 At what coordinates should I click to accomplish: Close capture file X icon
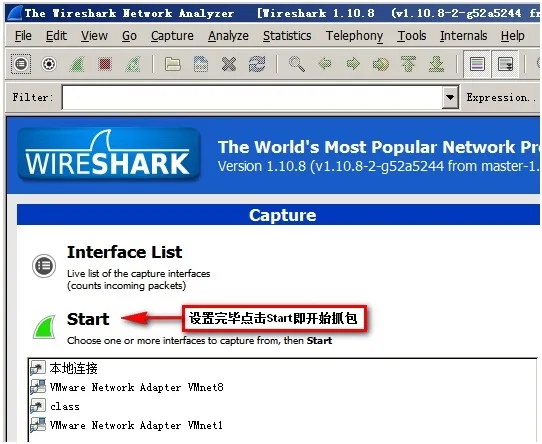click(228, 64)
